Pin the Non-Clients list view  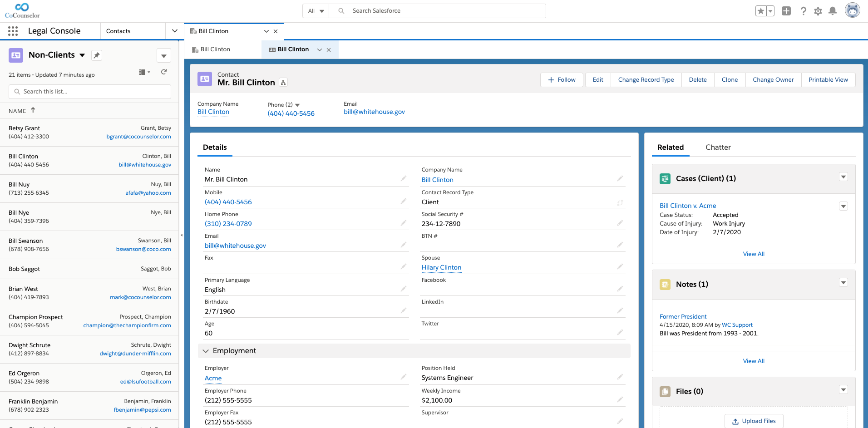click(x=97, y=55)
